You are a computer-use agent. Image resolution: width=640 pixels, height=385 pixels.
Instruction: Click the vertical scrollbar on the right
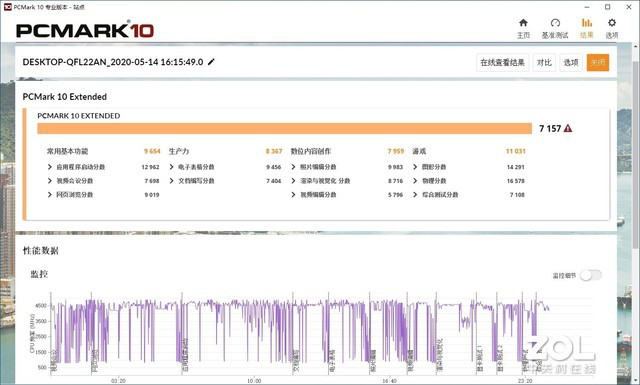tap(636, 155)
